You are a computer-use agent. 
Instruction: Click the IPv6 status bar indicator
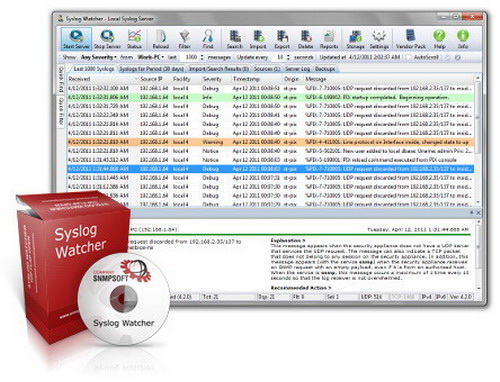(x=441, y=296)
